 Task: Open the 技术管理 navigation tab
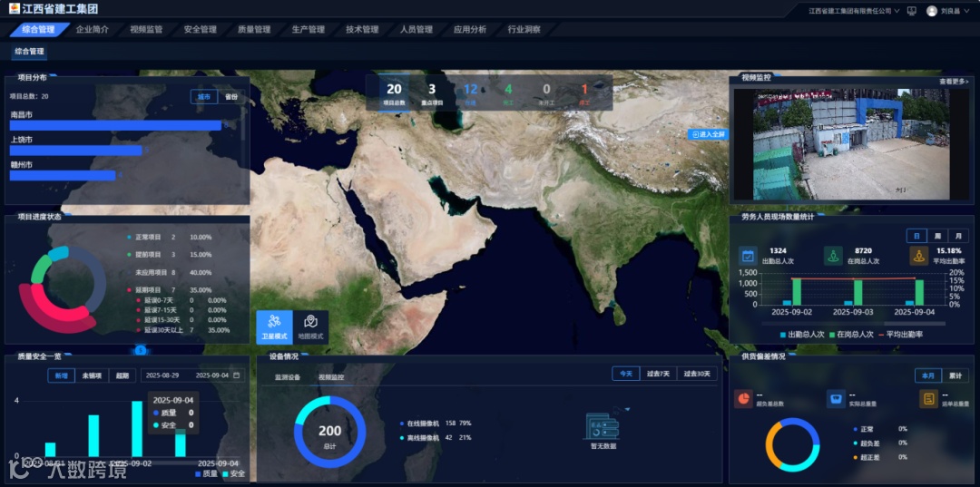pyautogui.click(x=362, y=29)
